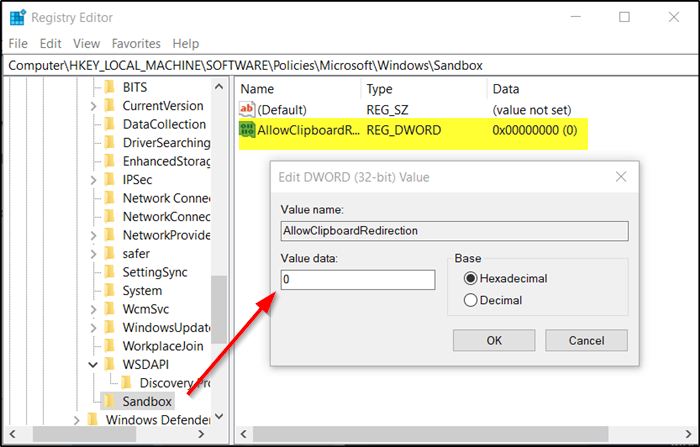The width and height of the screenshot is (700, 447).
Task: Click the Registry Editor app icon in title bar
Action: [18, 17]
